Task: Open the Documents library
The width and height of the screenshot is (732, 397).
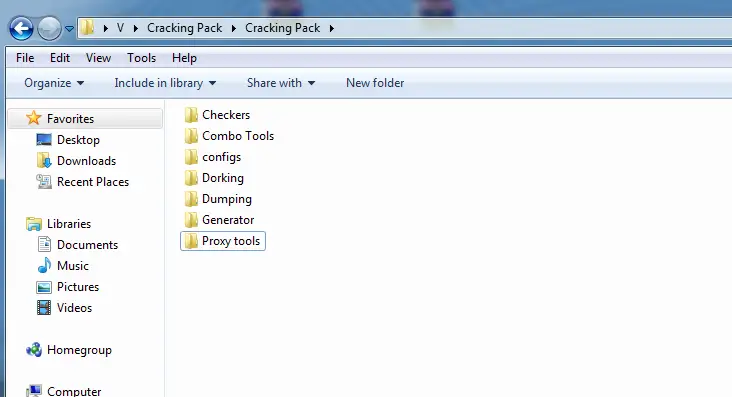Action: point(87,245)
